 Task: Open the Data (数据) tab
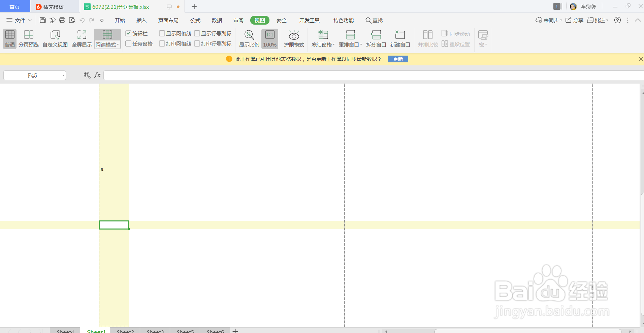217,20
